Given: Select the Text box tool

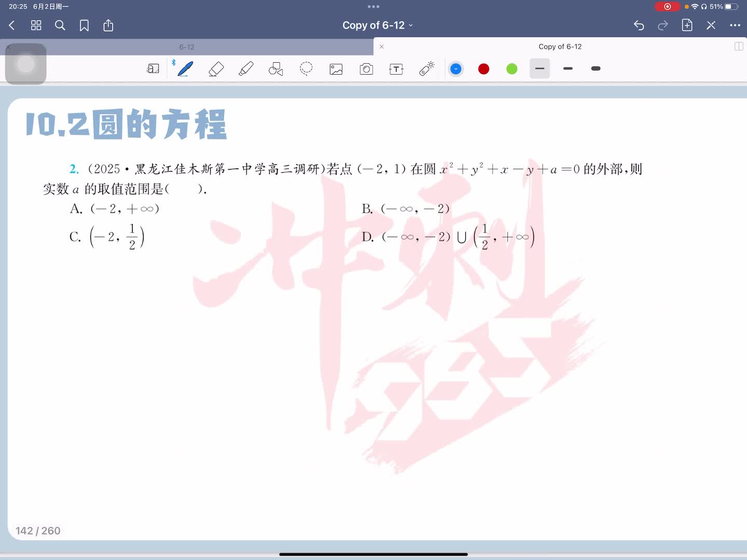Looking at the screenshot, I should pyautogui.click(x=396, y=69).
